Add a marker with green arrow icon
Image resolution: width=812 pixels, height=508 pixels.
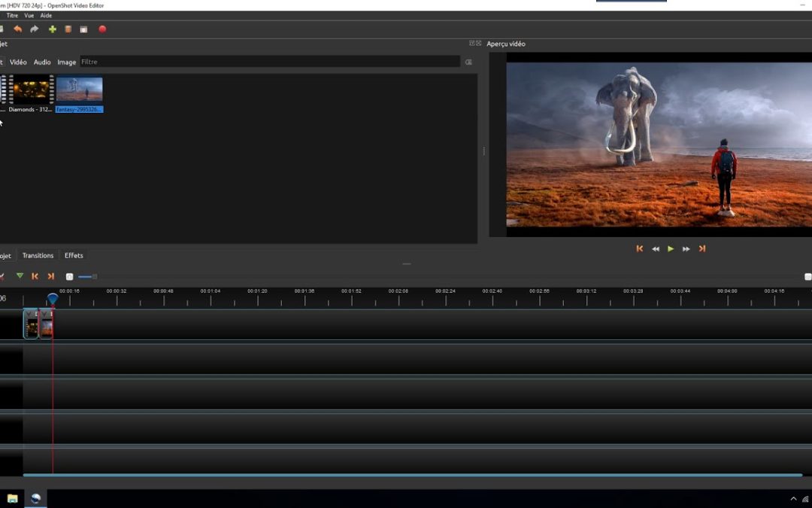pyautogui.click(x=20, y=276)
